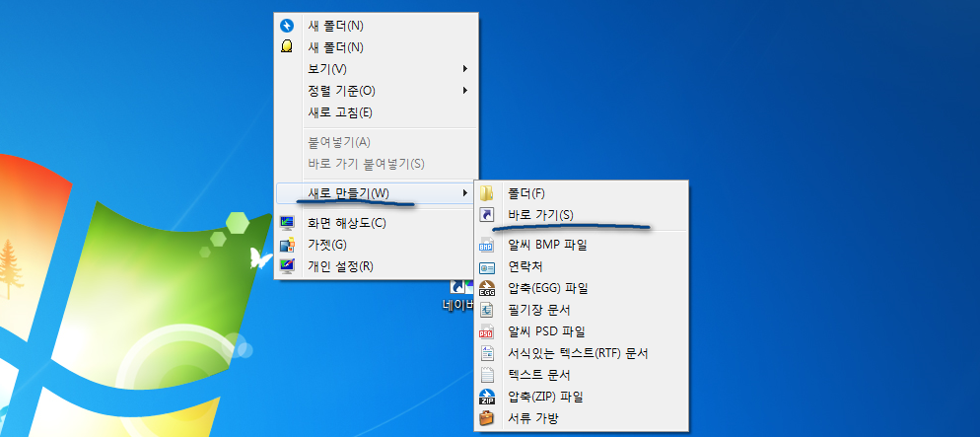Viewport: 980px width, 437px height.
Task: Create a new 압축(ZIP) 파일
Action: click(x=582, y=397)
